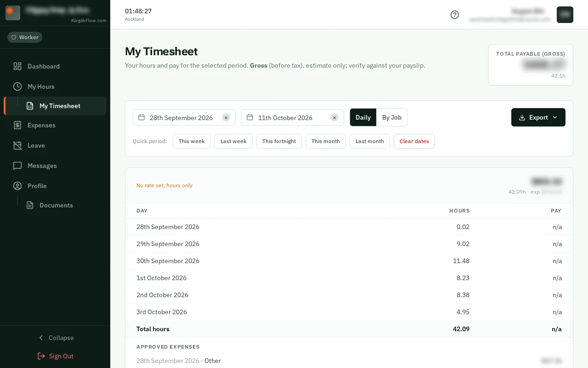Click the Total hours 42.09 value
Screen dimensions: 588x368
(x=461, y=329)
